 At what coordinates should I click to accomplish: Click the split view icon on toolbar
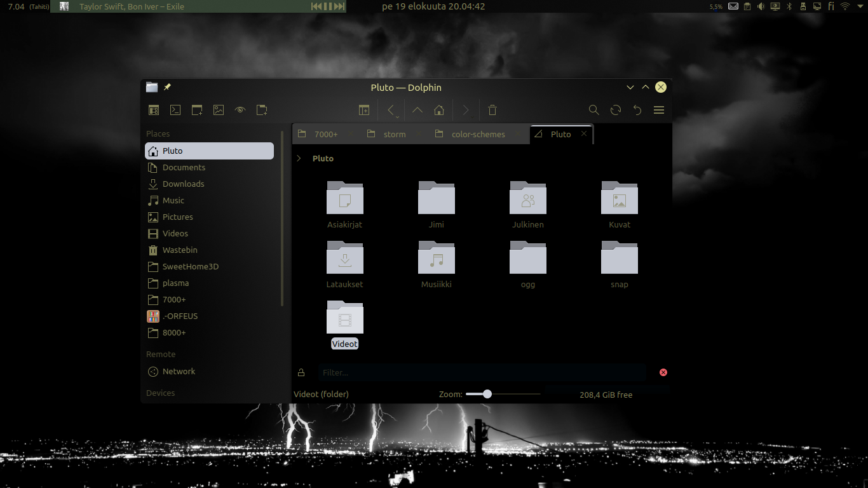[364, 110]
